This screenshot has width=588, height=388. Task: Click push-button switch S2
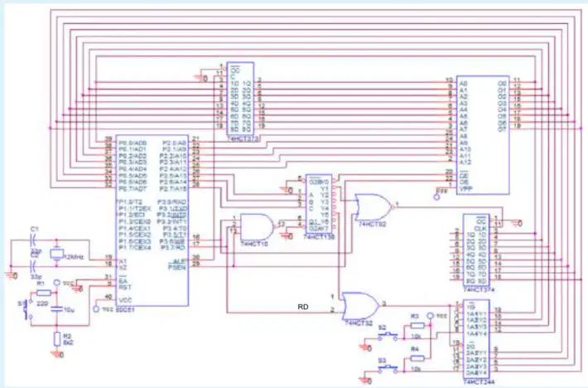pos(388,336)
